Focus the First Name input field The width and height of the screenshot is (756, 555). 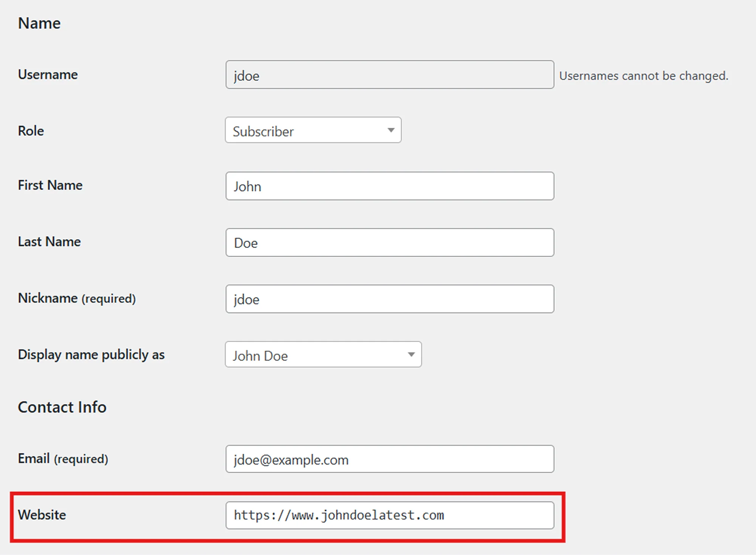coord(389,186)
